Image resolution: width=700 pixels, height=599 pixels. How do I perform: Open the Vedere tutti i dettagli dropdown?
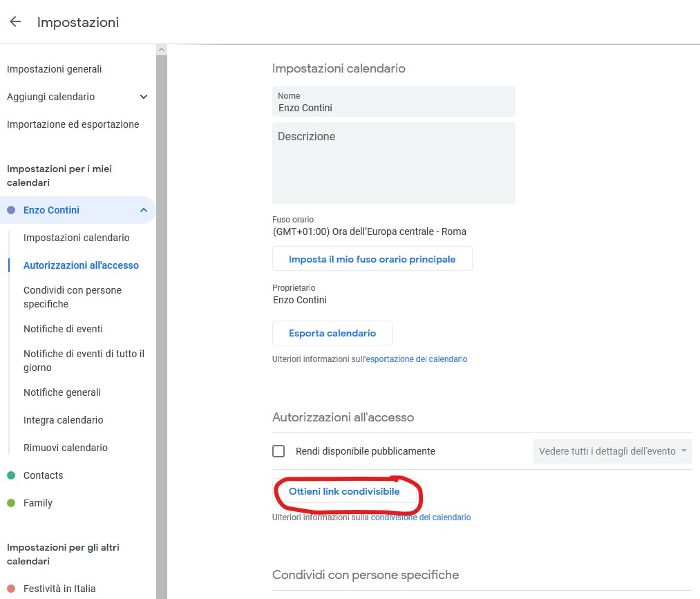[x=612, y=451]
